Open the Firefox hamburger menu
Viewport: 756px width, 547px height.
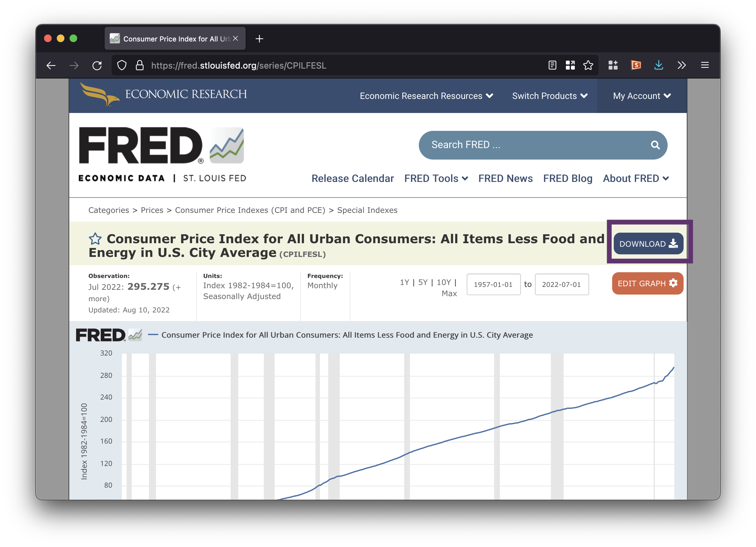pos(705,65)
